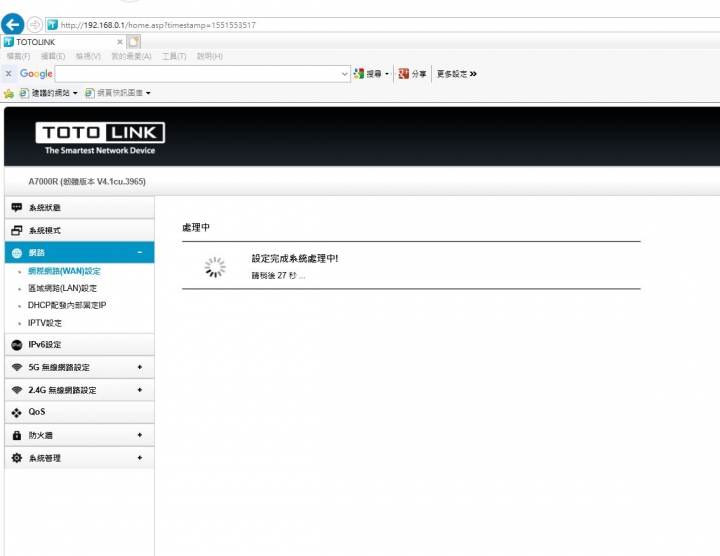Click the 請稍後 27 秒 countdown text

click(278, 275)
